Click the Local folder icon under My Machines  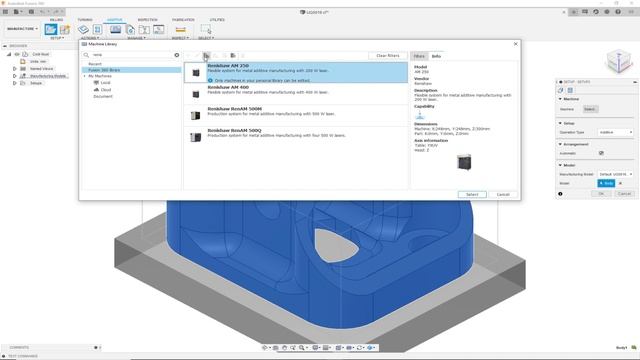pos(96,82)
